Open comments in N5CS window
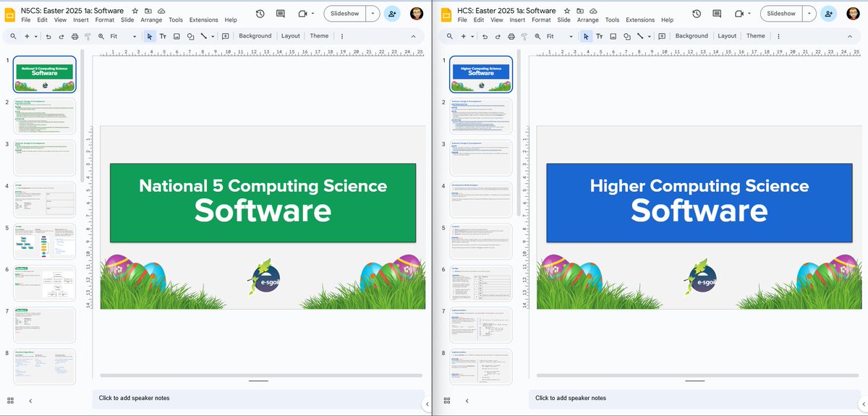The width and height of the screenshot is (868, 416). [x=281, y=14]
